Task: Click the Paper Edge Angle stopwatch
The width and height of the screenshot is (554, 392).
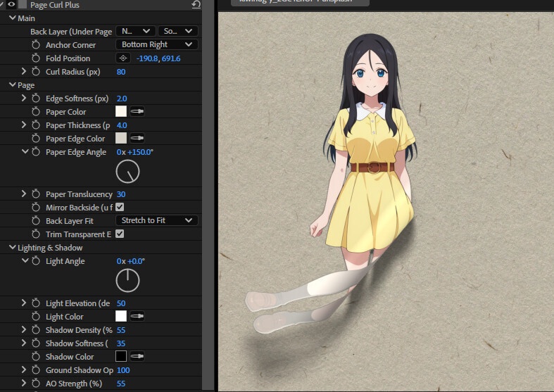Action: 36,152
